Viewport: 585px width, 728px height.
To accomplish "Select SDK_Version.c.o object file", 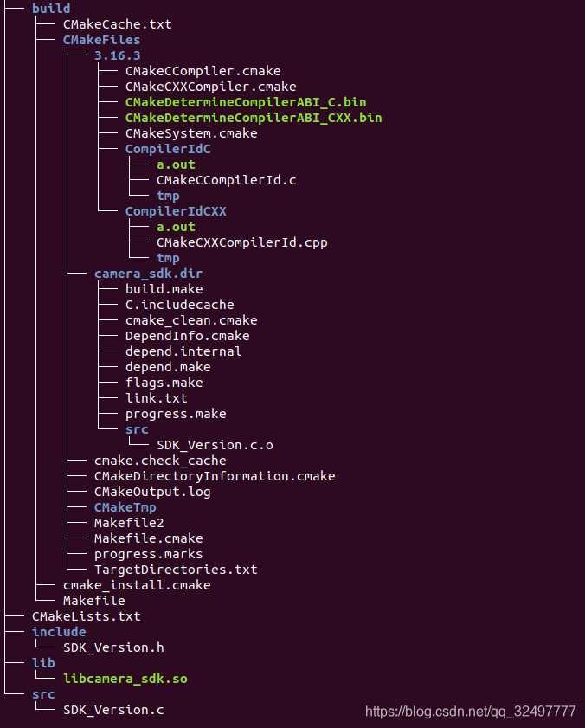I will tap(215, 445).
